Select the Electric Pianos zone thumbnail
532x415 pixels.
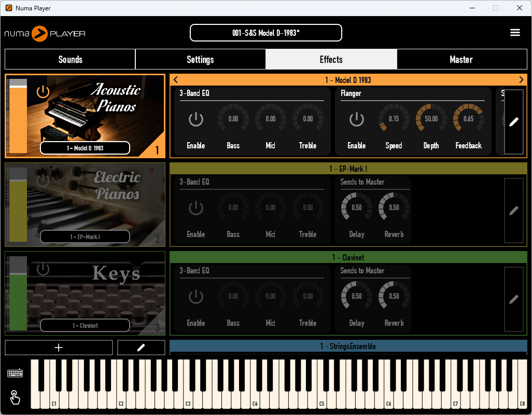point(85,204)
